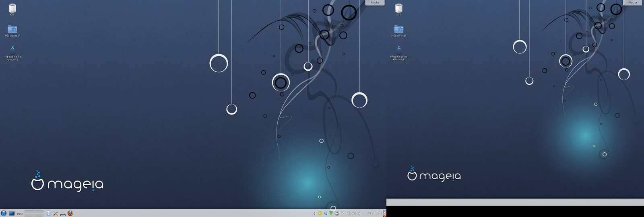Viewport: 644px width, 217px height.
Task: Select Připojte se ke komunitě on the right screen
Action: point(399,53)
